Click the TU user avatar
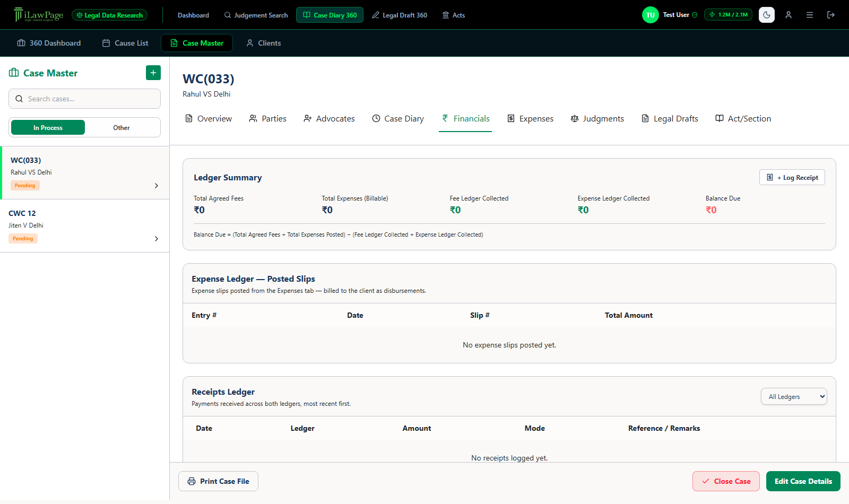The height and width of the screenshot is (504, 849). [650, 15]
